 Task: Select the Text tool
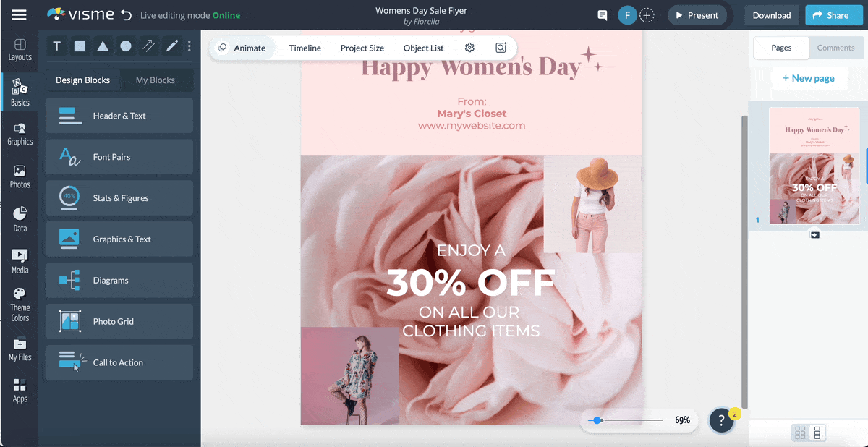tap(57, 46)
